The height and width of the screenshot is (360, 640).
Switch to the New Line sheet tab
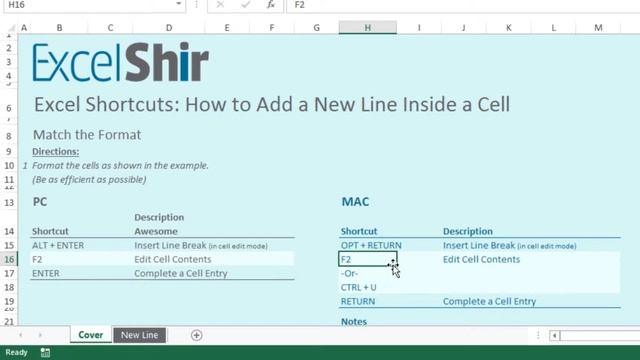pyautogui.click(x=140, y=335)
